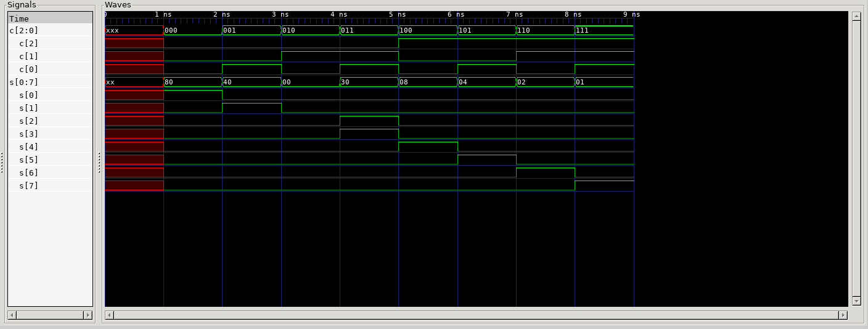Click left arrow of Waves horizontal scrollbar
Viewport: 868px width, 329px height.
coord(110,315)
